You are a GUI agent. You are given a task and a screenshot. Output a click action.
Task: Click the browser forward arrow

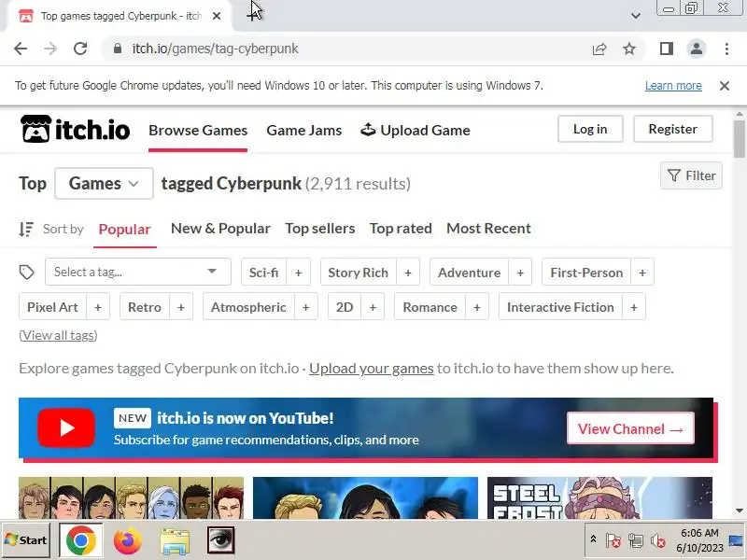tap(50, 49)
